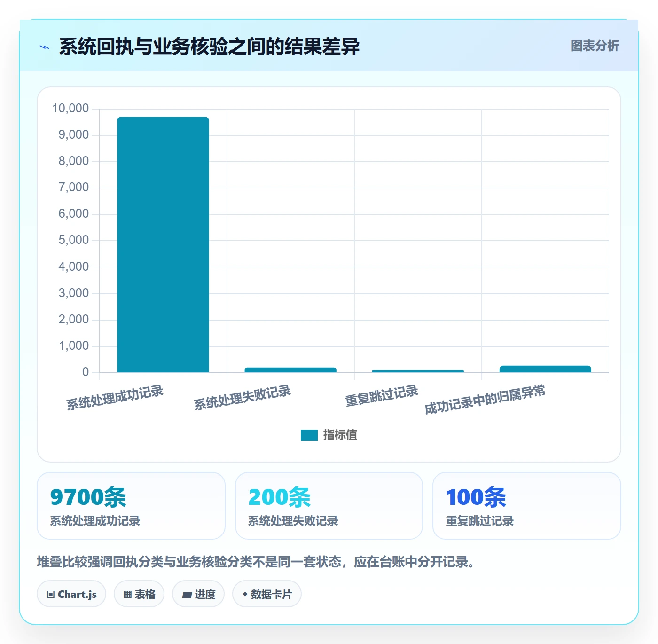Select the 系统处理失败记录 bar in the chart
Screen dimensions: 658x644
290,370
